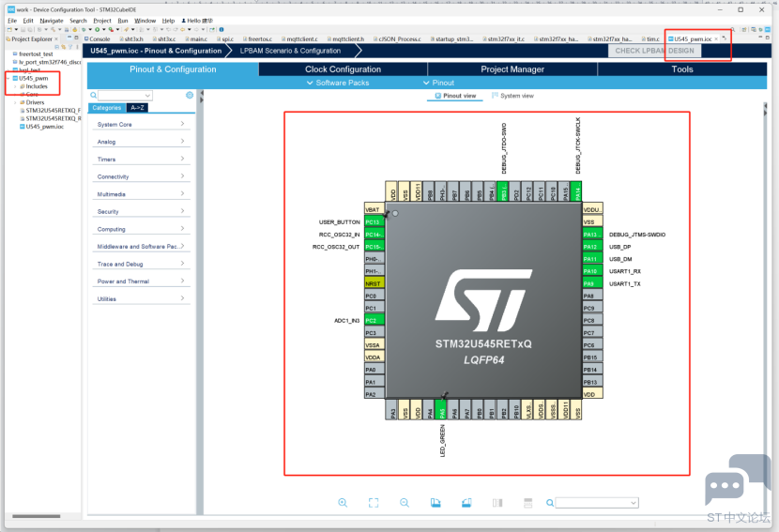This screenshot has width=779, height=532.
Task: Expand the Trace and Debug category
Action: 141,264
